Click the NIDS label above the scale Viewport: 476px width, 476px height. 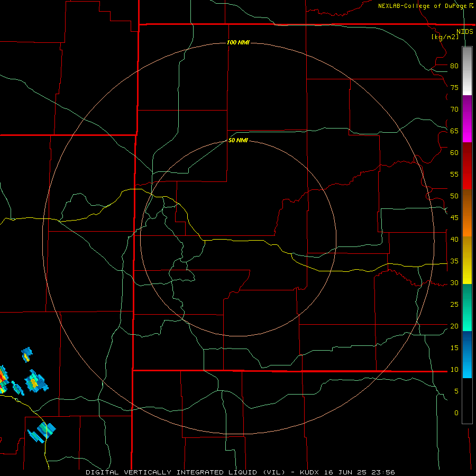click(465, 32)
